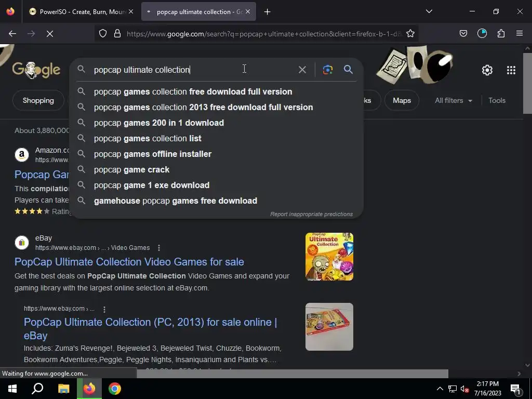Choose suggestion 'gamehouse popcap games free download'

pyautogui.click(x=217, y=201)
